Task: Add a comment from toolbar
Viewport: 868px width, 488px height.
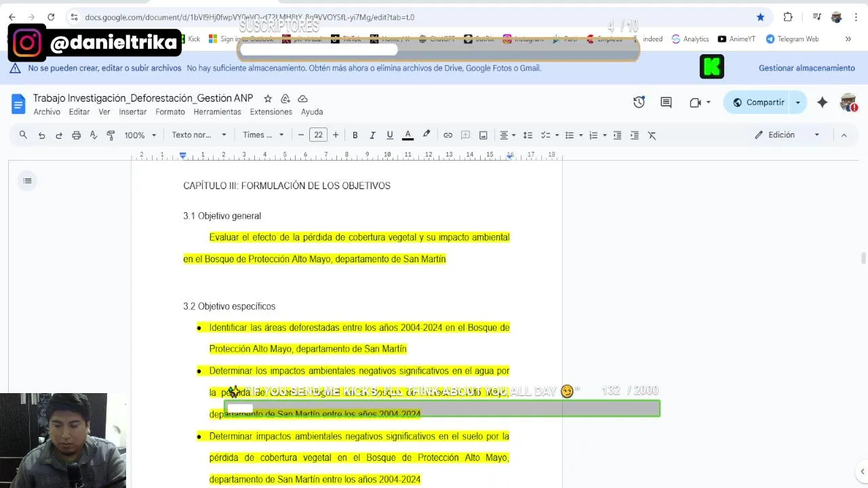Action: pos(465,135)
